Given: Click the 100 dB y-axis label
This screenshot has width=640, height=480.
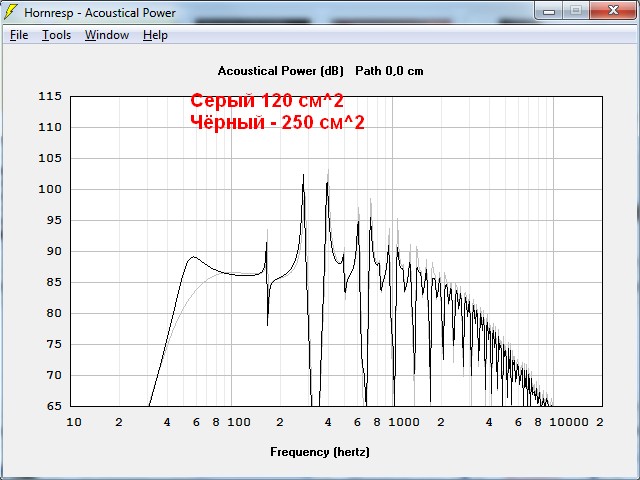Looking at the screenshot, I should [50, 189].
